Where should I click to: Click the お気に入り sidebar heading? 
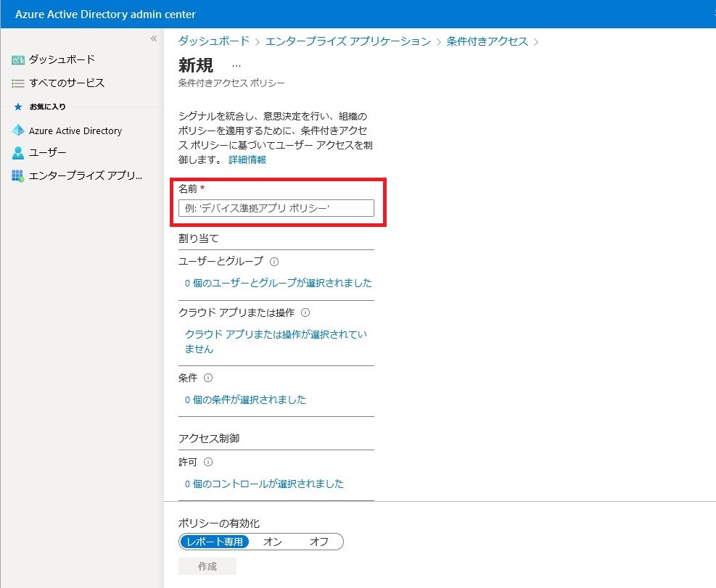[x=47, y=107]
